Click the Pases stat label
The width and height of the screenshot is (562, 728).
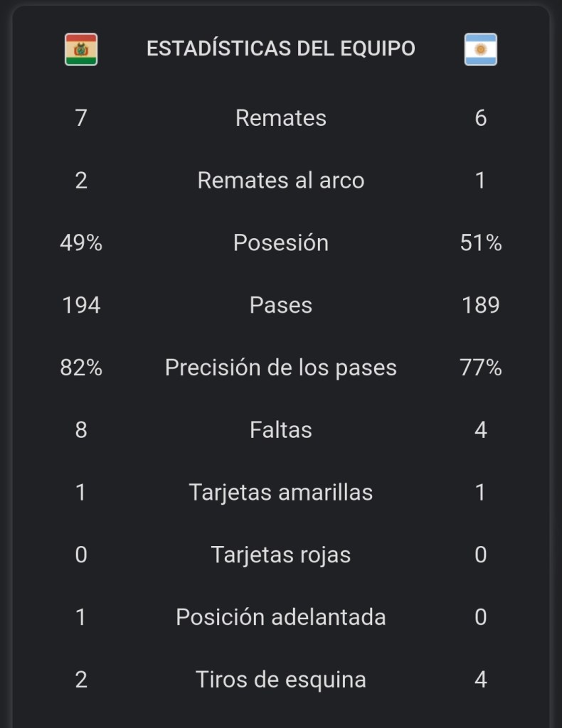(x=281, y=305)
